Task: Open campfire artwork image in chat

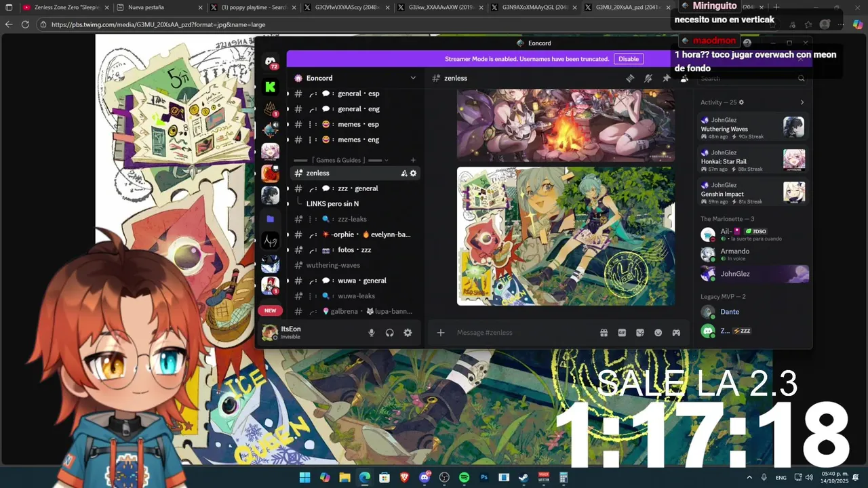Action: point(566,125)
